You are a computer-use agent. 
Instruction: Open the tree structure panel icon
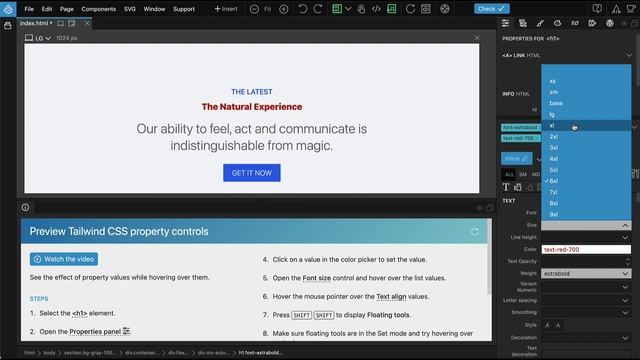pyautogui.click(x=522, y=23)
